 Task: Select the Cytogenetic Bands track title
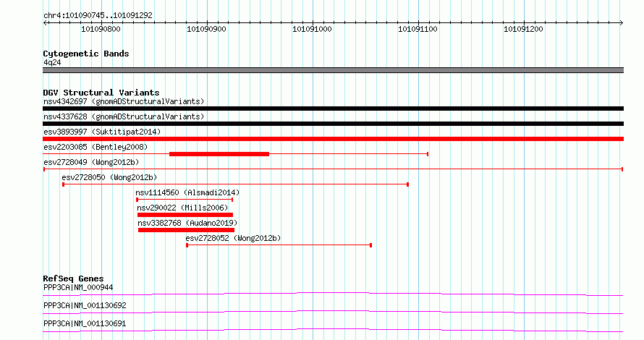(86, 54)
